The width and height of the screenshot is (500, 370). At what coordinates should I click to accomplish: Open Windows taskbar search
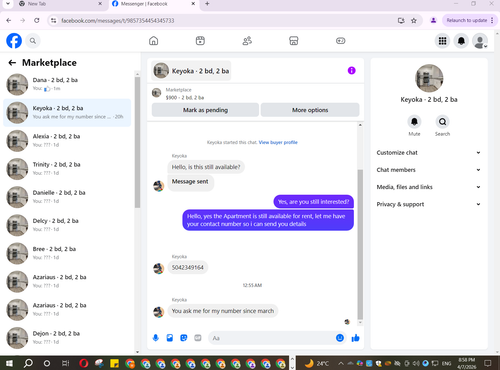point(28,363)
